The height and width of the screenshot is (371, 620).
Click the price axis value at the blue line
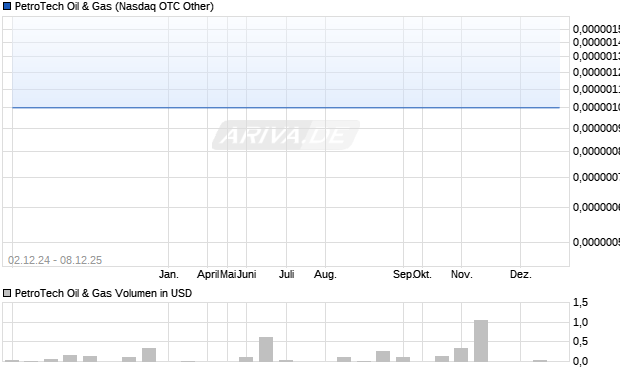pos(596,107)
